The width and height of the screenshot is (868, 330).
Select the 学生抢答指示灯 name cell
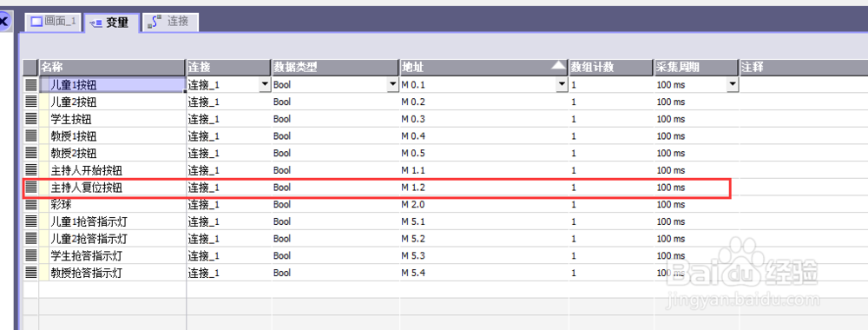112,256
